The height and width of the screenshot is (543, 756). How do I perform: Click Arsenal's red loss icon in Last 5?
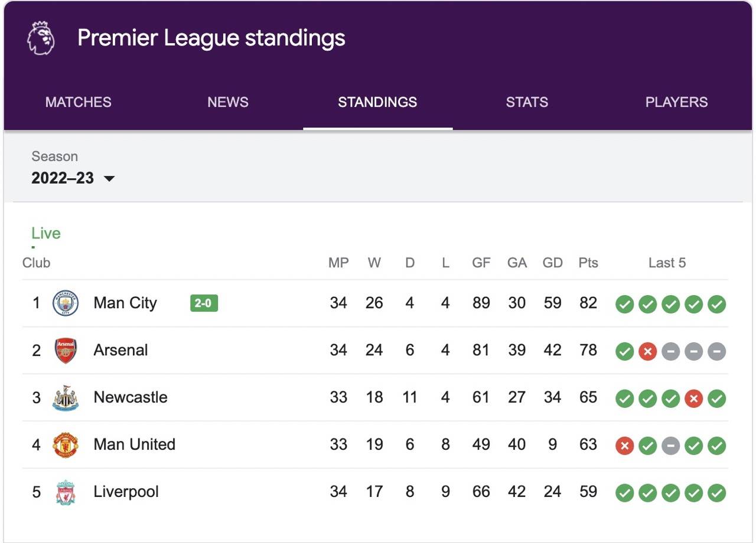click(647, 352)
